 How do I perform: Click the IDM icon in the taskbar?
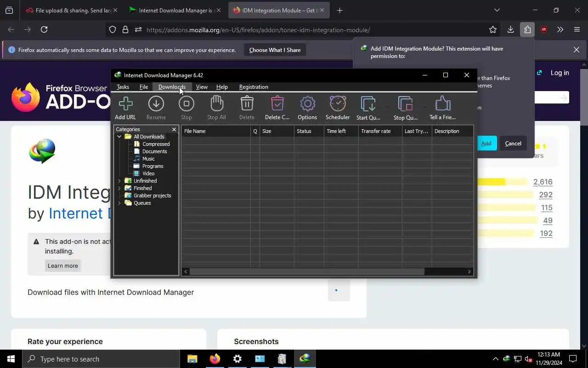coord(305,359)
